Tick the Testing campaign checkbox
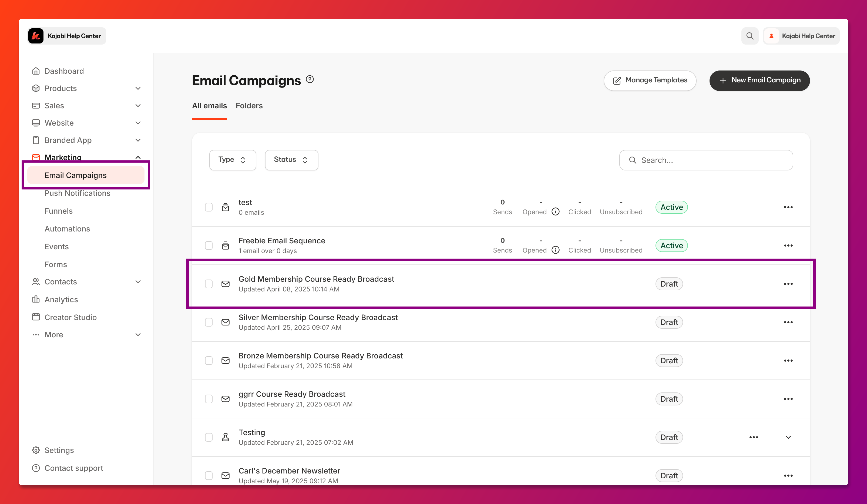The height and width of the screenshot is (504, 867). point(209,437)
